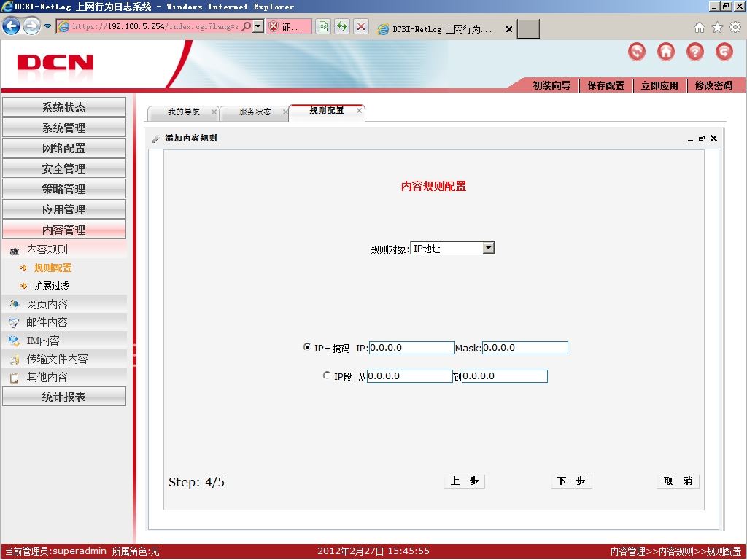Open 规则配置 in the sidebar
The width and height of the screenshot is (747, 560).
[53, 268]
